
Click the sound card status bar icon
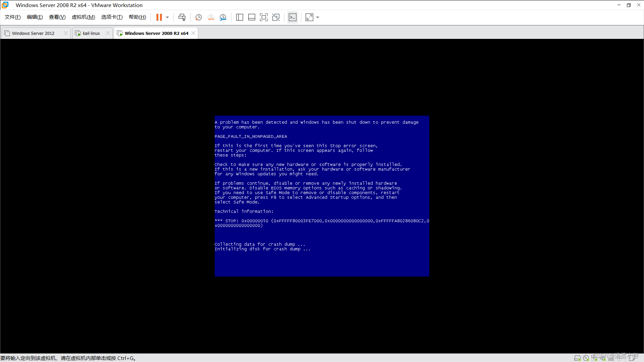[602, 358]
